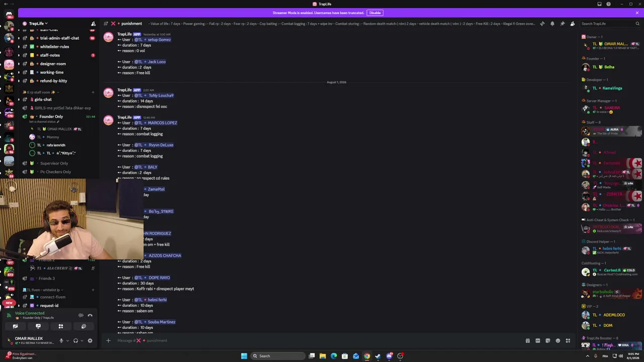Click the @TL DOPE RAYO mention
Screen dimensions: 644x362
click(x=152, y=278)
